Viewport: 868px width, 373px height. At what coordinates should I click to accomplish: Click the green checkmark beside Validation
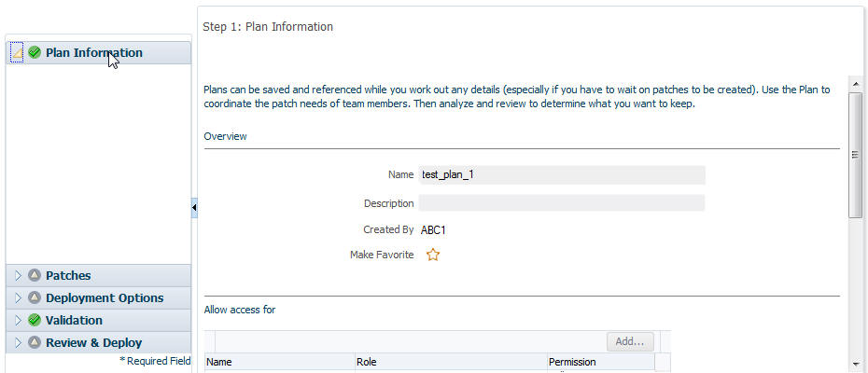[35, 320]
